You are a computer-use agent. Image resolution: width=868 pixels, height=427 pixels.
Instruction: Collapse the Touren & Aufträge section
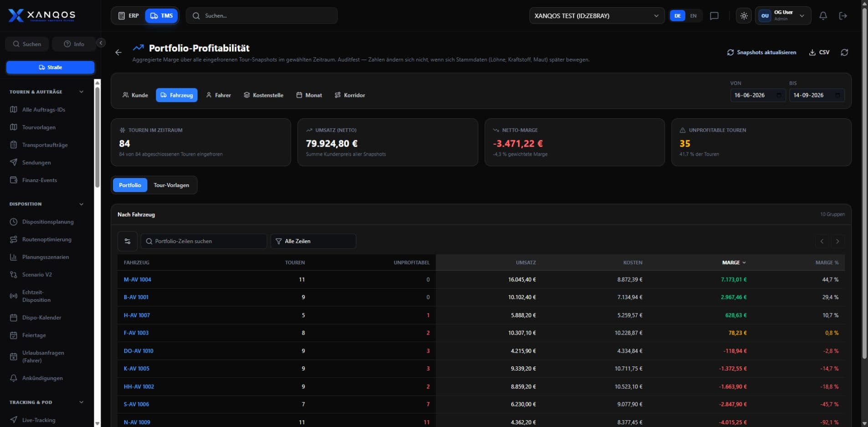[81, 92]
